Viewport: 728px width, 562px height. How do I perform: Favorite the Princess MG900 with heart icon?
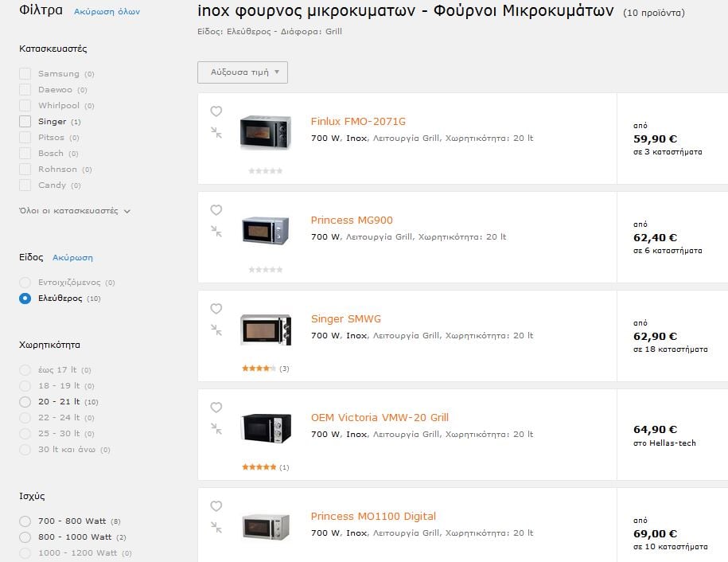coord(216,210)
